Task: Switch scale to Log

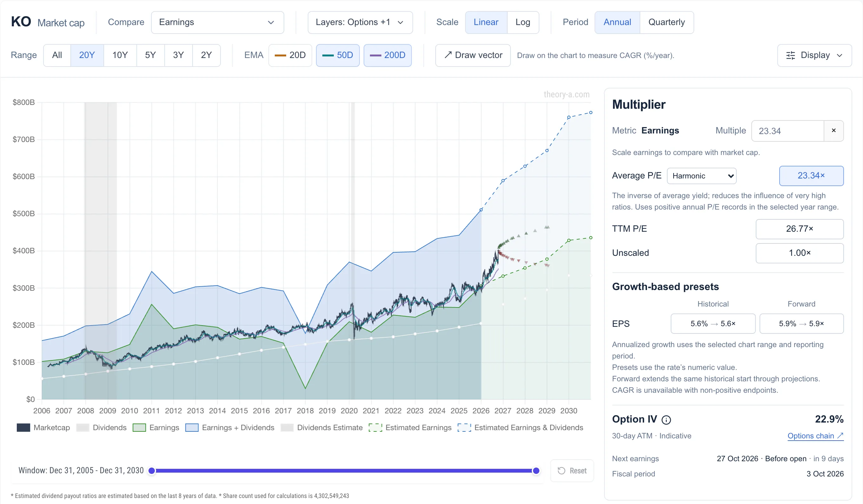Action: pyautogui.click(x=523, y=22)
